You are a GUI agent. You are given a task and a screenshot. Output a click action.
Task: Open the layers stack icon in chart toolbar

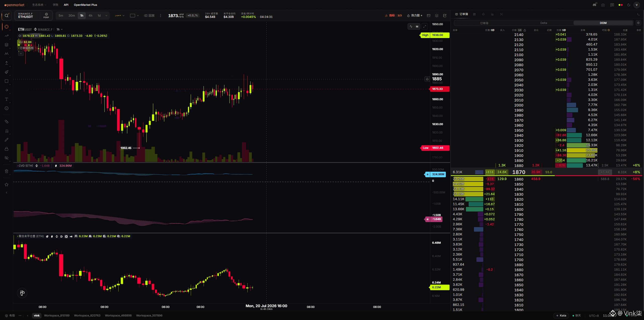(x=437, y=16)
